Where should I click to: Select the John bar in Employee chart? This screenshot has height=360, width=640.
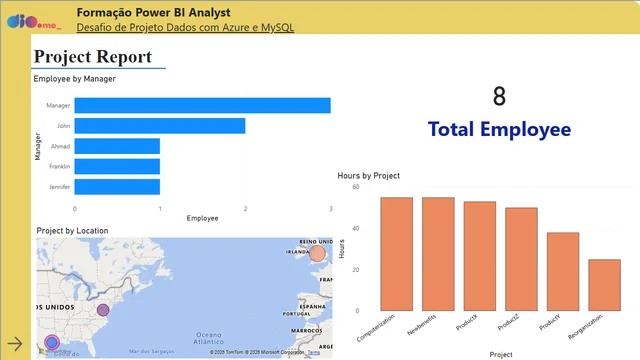160,126
